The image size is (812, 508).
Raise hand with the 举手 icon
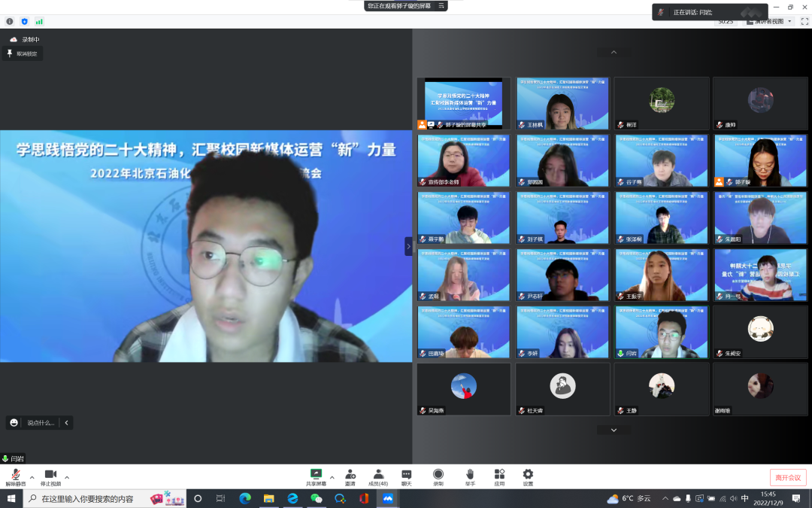[470, 474]
